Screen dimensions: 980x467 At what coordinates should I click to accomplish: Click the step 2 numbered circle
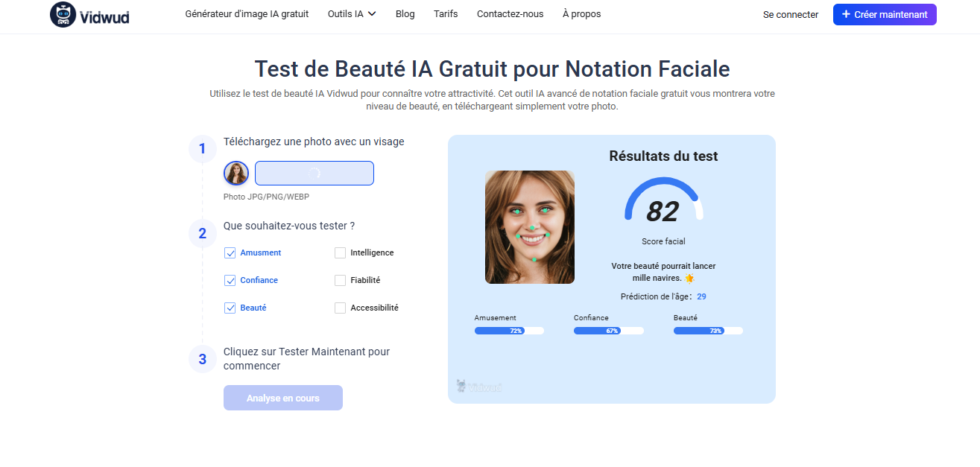pos(202,233)
